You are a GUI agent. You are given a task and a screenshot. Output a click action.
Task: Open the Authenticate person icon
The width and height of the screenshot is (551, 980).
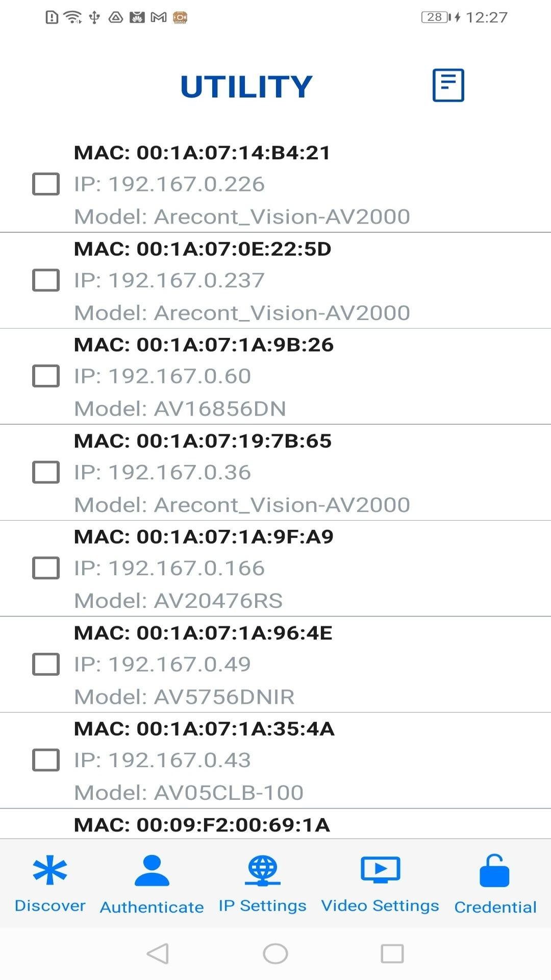[x=152, y=871]
